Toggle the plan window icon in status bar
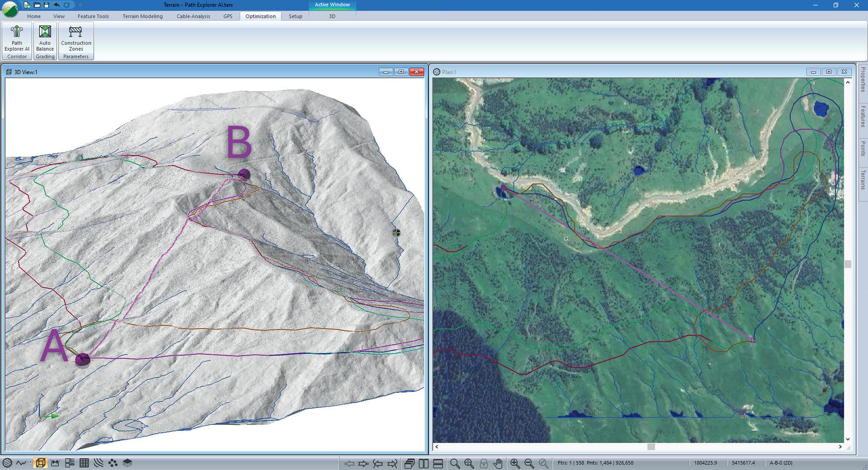 7,463
